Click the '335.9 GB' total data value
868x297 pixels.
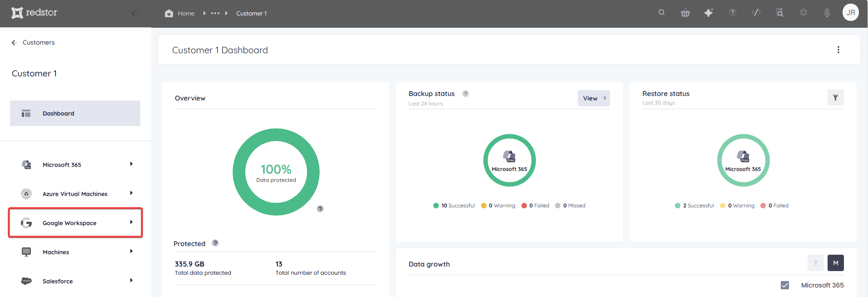(189, 264)
